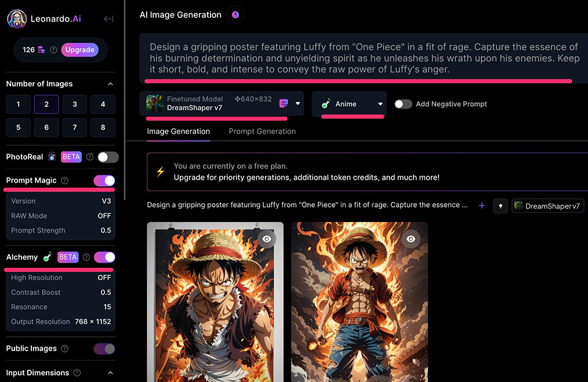Click the Alchemy potion icon

[48, 257]
